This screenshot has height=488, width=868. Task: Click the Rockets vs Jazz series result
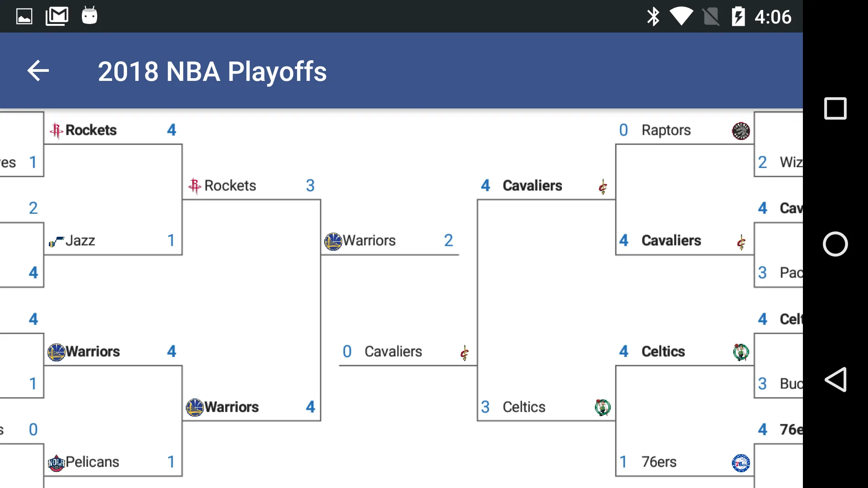(x=113, y=185)
